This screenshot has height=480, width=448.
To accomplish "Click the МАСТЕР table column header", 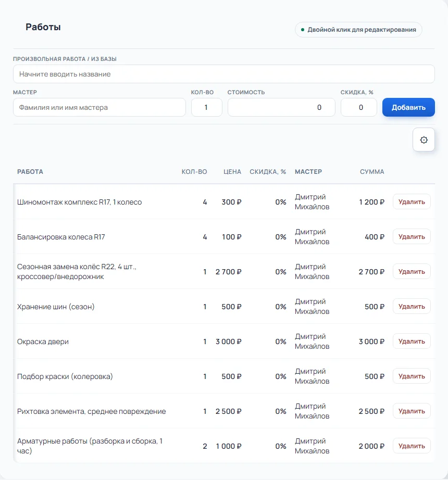I will click(x=308, y=172).
